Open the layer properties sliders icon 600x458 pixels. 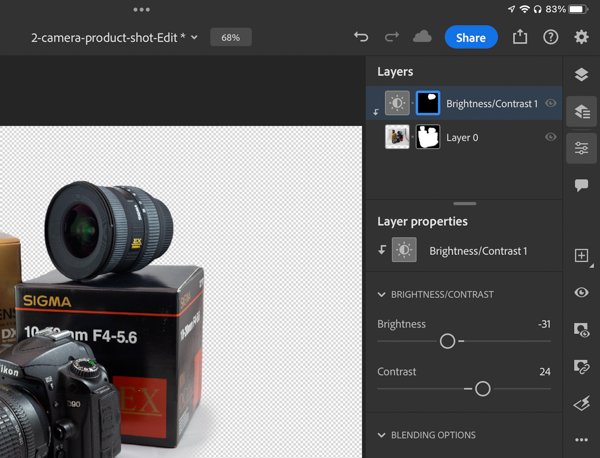581,148
